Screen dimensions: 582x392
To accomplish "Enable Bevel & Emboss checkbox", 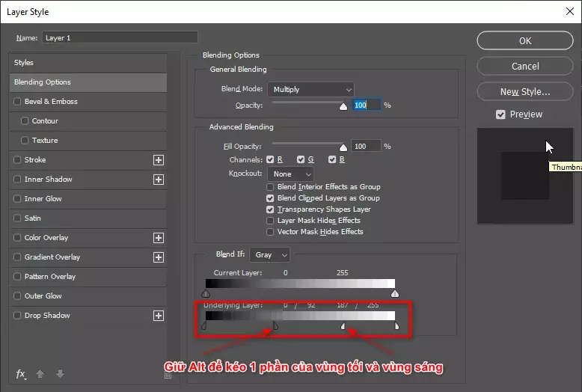I will pos(17,101).
